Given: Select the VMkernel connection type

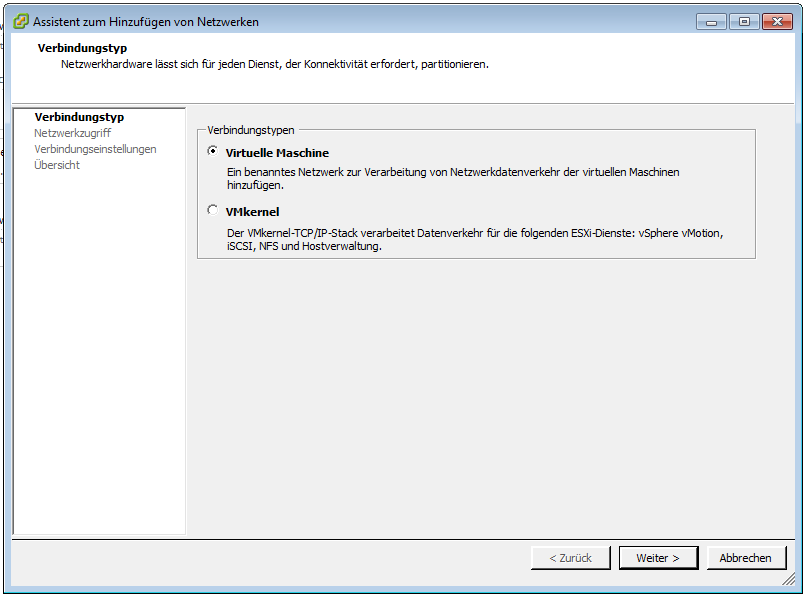Looking at the screenshot, I should click(211, 210).
